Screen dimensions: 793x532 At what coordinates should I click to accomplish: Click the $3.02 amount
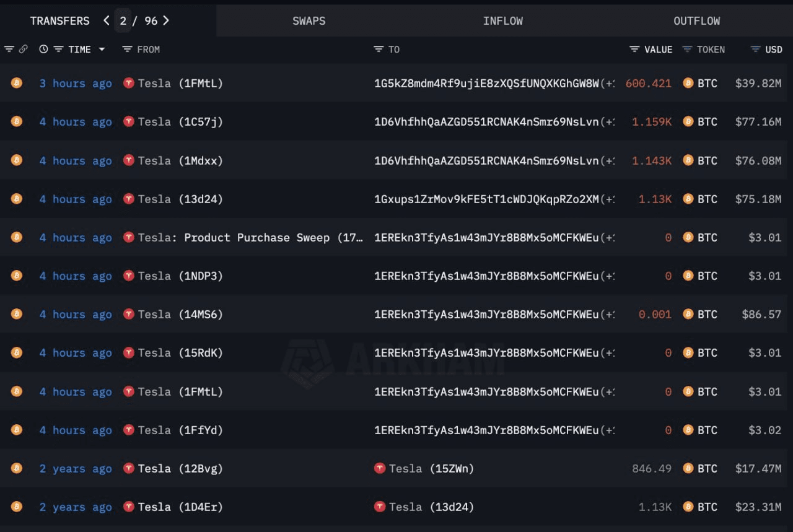[765, 430]
